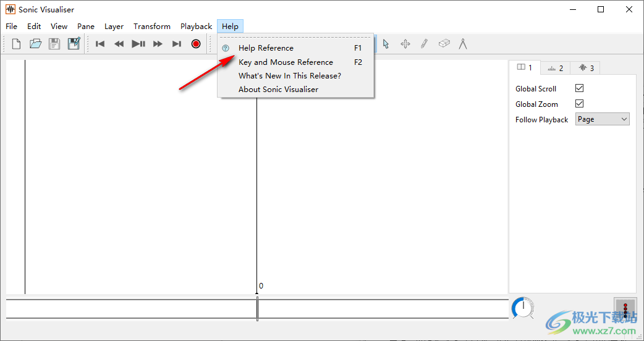
Task: Open the Follow Playback dropdown
Action: pos(602,119)
